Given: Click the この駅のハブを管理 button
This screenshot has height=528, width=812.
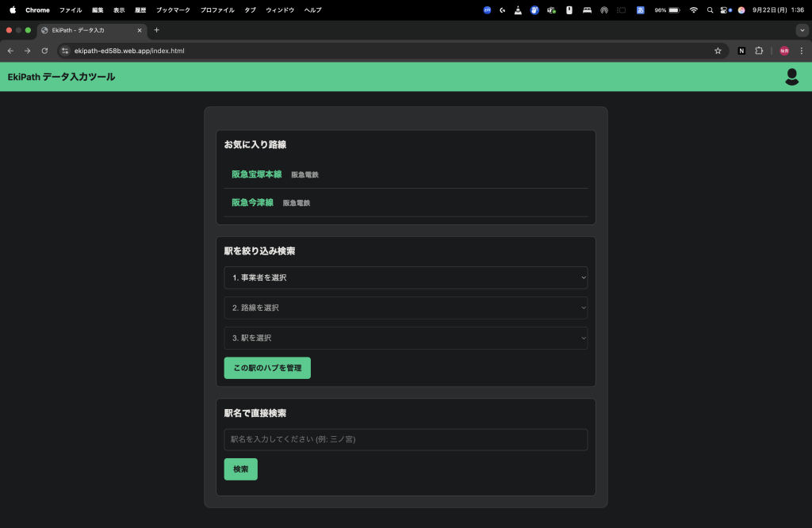Looking at the screenshot, I should [x=267, y=368].
